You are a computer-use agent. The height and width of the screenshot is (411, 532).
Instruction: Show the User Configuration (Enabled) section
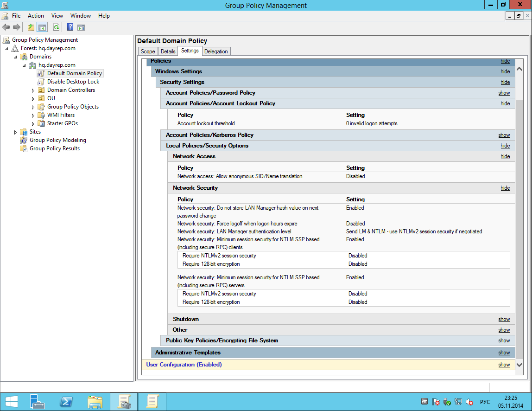coord(504,365)
